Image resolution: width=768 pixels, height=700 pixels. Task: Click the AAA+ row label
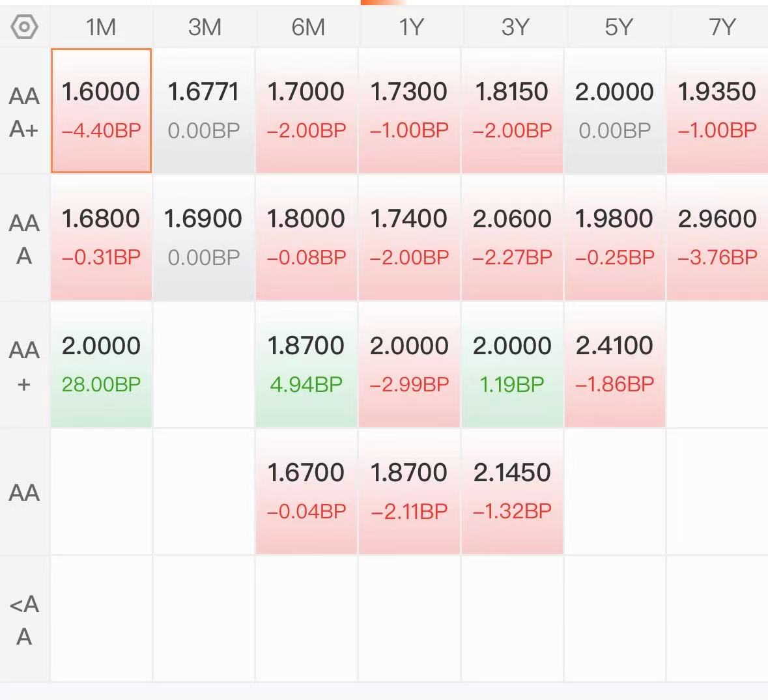point(24,112)
